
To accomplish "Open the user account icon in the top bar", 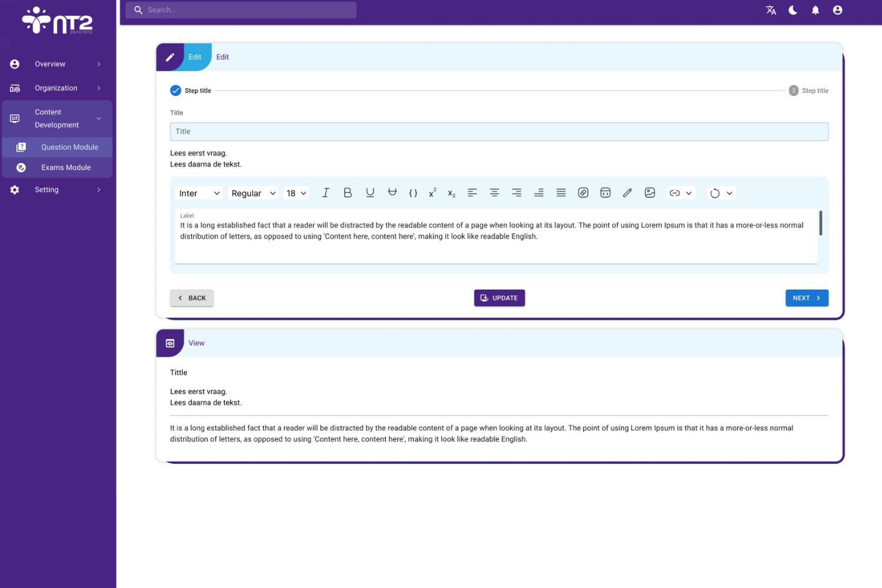I will (837, 10).
